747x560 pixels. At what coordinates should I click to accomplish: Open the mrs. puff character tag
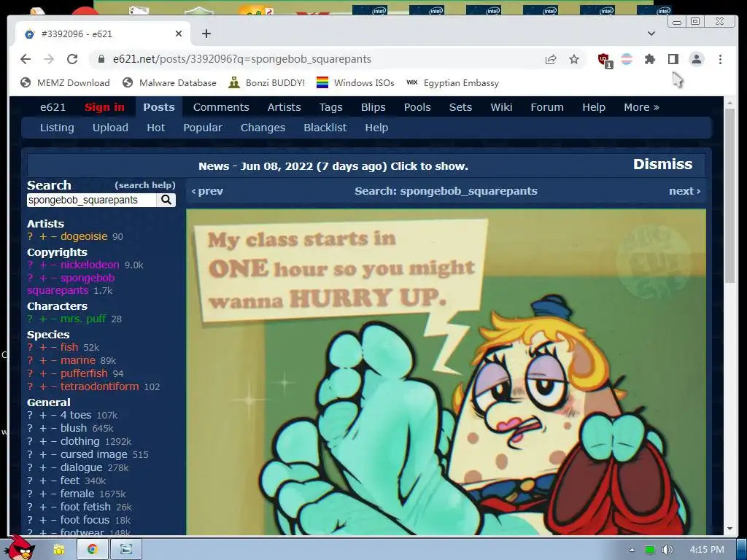point(83,319)
